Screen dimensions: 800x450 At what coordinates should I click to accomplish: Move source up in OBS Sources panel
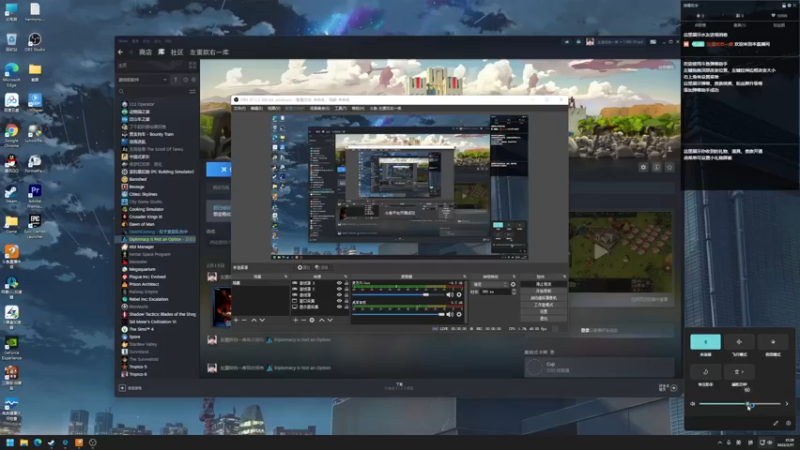click(x=322, y=320)
